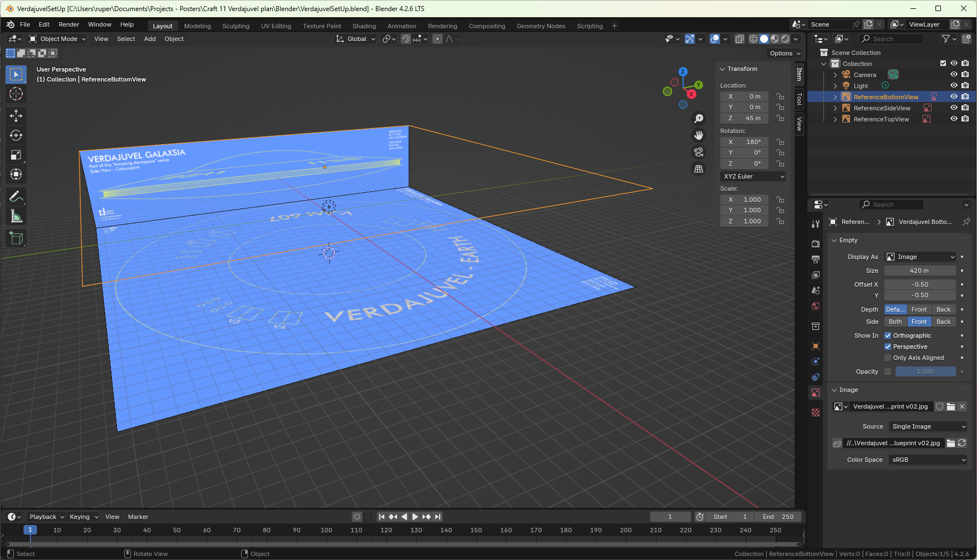Click the Options button in the viewport

784,53
